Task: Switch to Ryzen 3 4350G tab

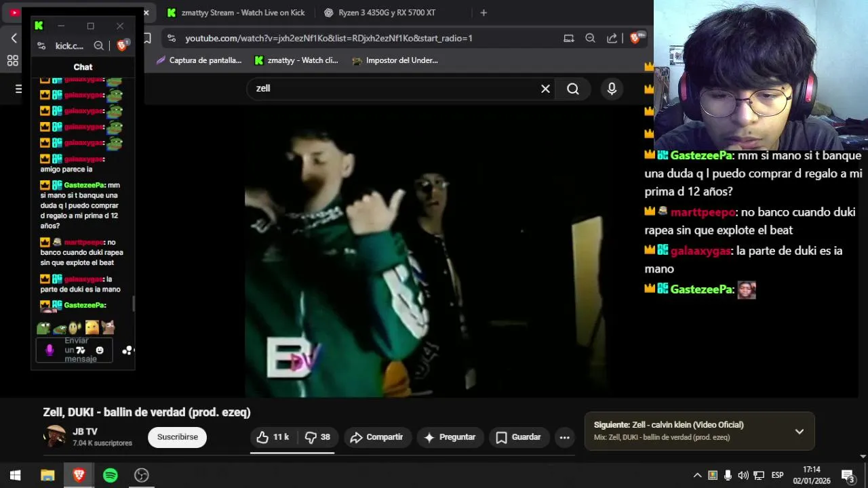Action: pos(388,13)
